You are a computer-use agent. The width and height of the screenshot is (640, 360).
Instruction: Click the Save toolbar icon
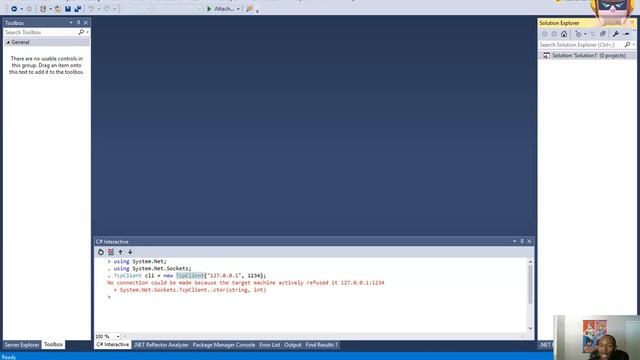[x=68, y=9]
